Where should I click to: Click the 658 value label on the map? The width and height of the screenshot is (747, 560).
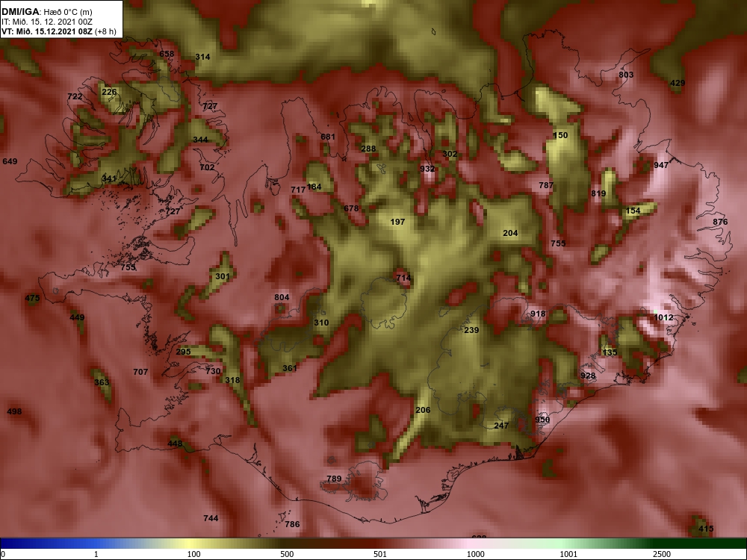tap(167, 54)
